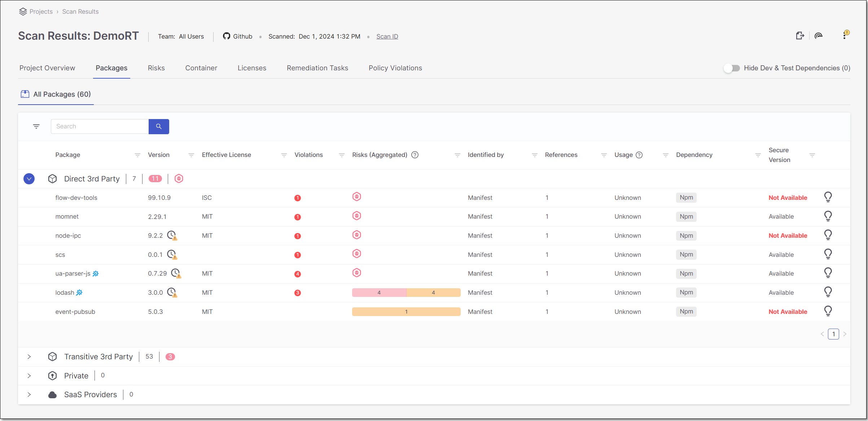
Task: Click into the package Search field
Action: click(100, 126)
